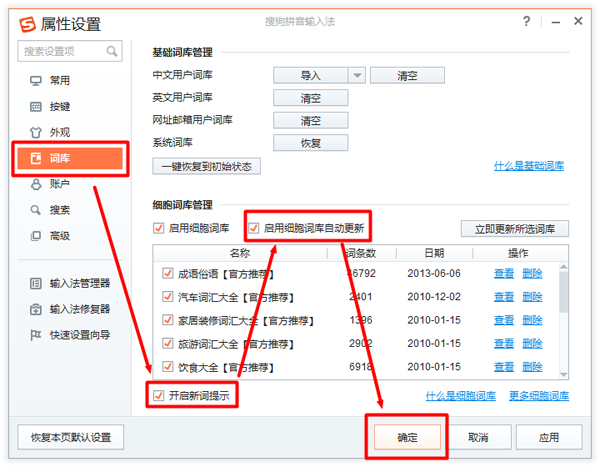Uncheck the 家居装修词汇大全 dictionary checkbox
Screen dimensions: 600x467
167,320
